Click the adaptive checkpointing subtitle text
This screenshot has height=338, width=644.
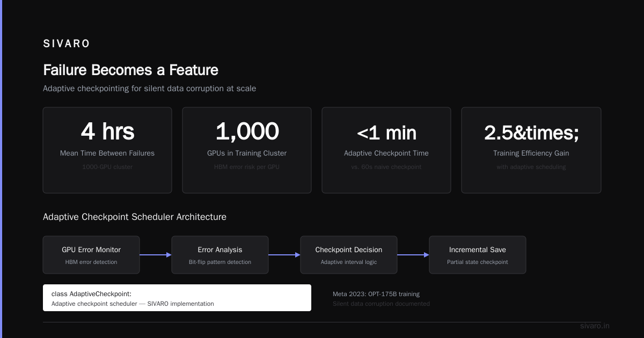click(x=149, y=89)
